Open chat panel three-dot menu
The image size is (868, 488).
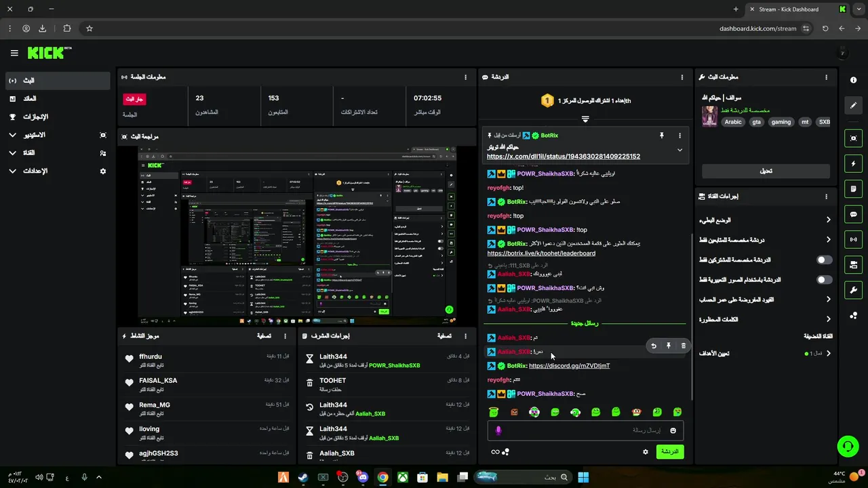coord(682,77)
